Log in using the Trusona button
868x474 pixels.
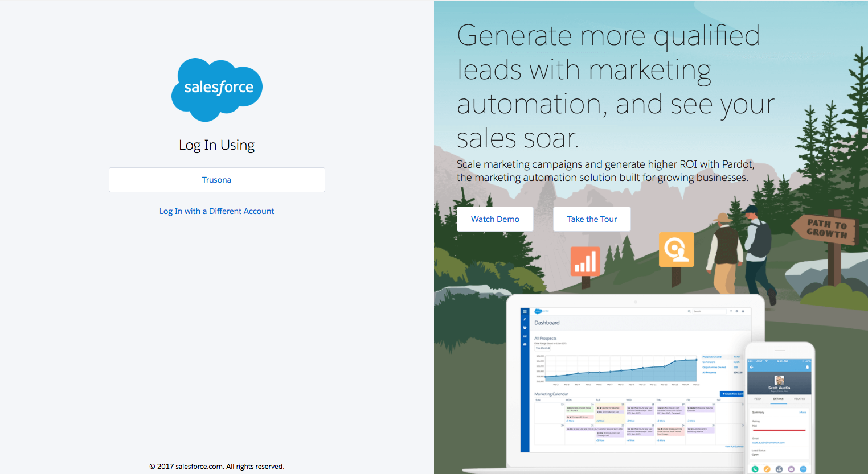click(216, 180)
